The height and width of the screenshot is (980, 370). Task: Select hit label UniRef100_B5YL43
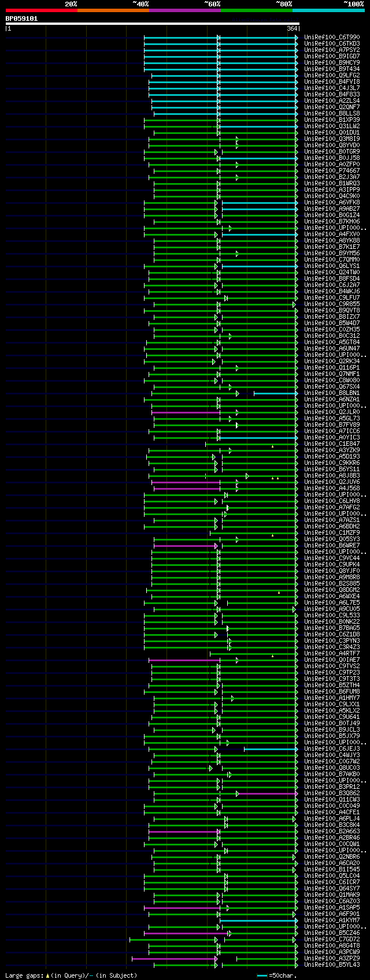coord(332,964)
